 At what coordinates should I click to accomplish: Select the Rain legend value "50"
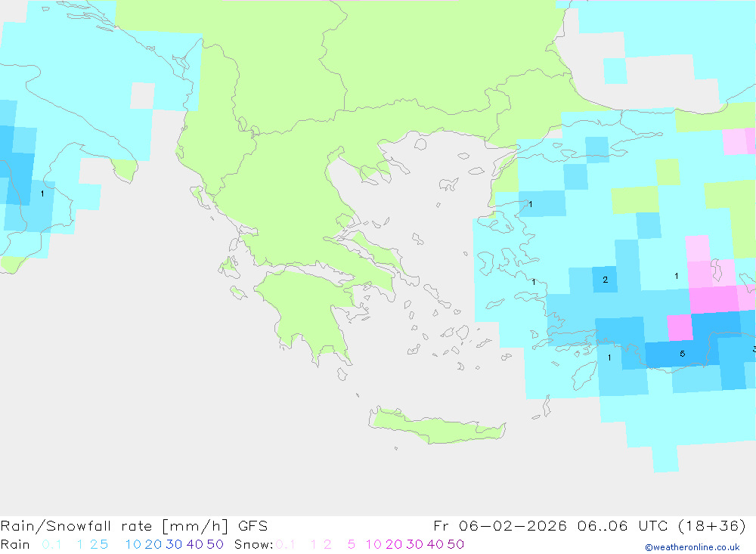tap(215, 544)
